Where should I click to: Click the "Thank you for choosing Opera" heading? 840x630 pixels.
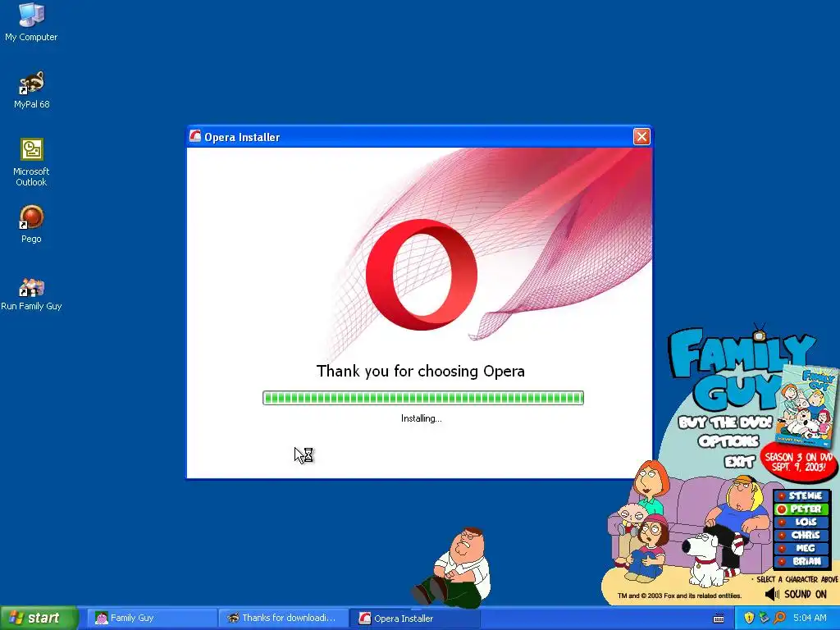tap(421, 372)
